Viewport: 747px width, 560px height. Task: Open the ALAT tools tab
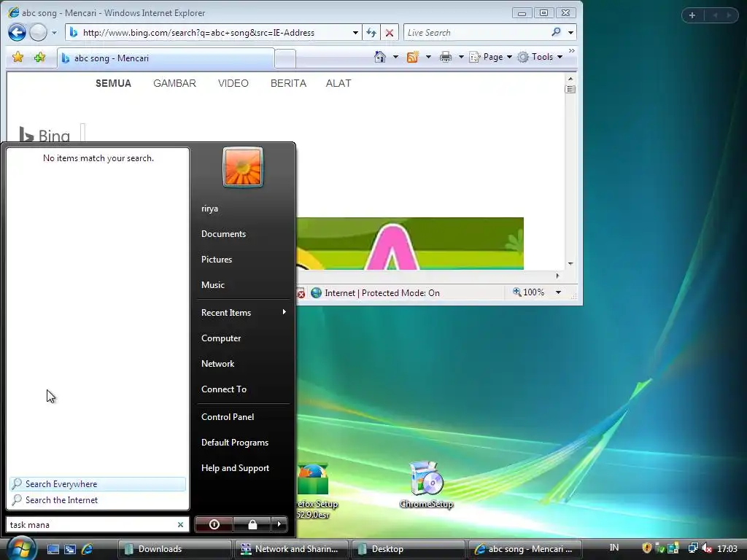coord(338,83)
